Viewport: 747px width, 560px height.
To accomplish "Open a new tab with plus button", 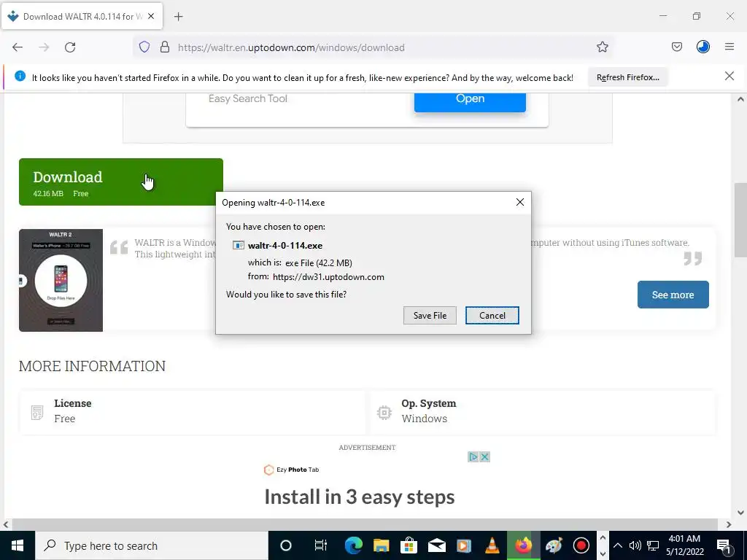I will [178, 17].
